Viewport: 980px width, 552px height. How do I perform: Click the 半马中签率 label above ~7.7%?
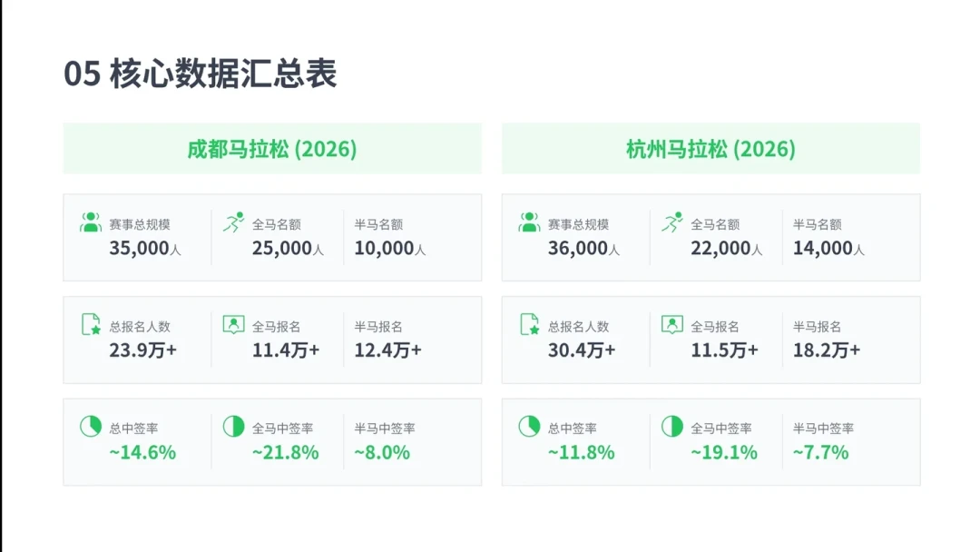824,429
